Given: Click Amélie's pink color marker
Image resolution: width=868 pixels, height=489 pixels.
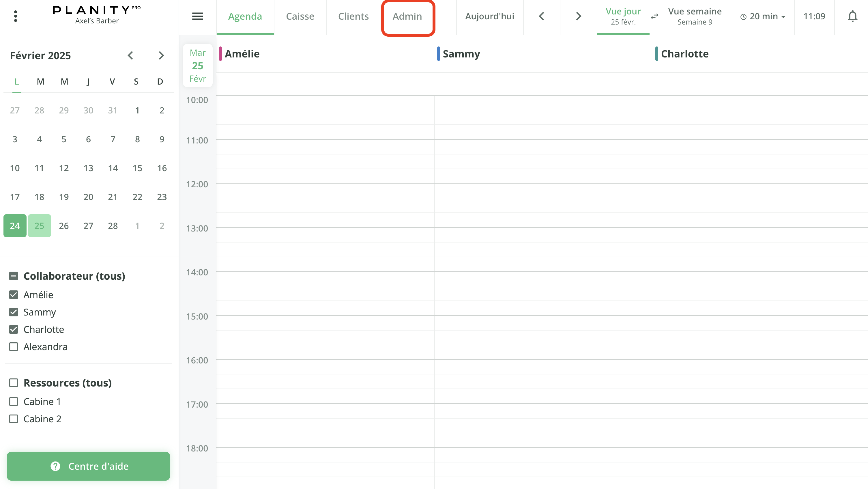Looking at the screenshot, I should 220,54.
